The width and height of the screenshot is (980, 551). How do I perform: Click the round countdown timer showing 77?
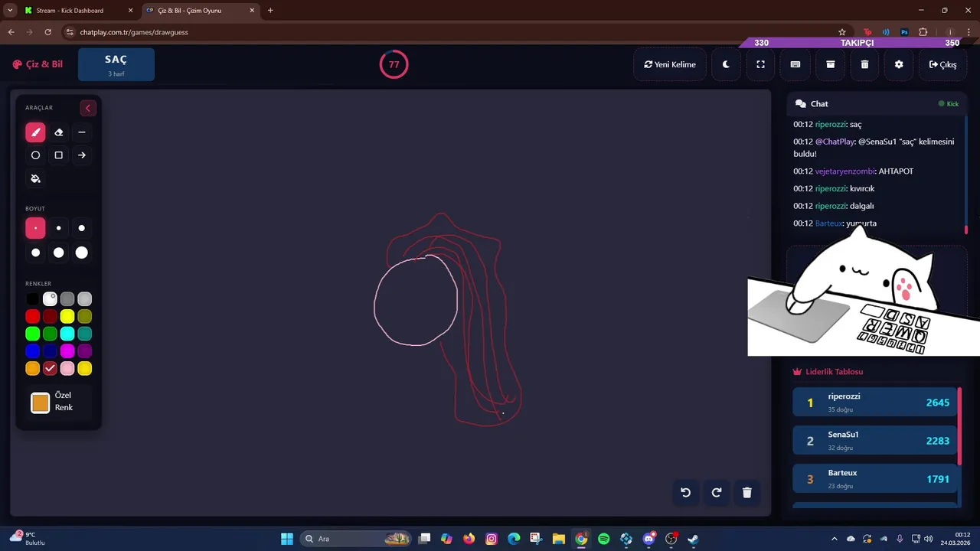pyautogui.click(x=394, y=64)
